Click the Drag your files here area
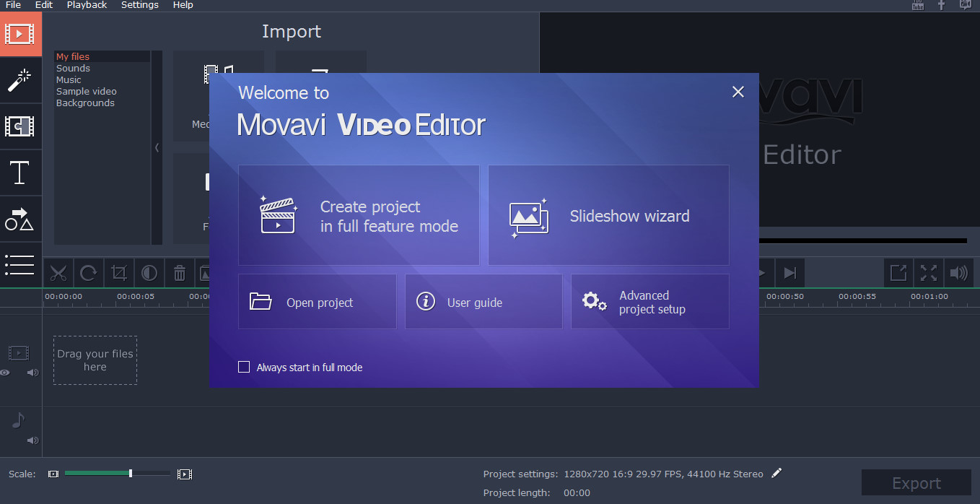The width and height of the screenshot is (980, 504). click(95, 360)
